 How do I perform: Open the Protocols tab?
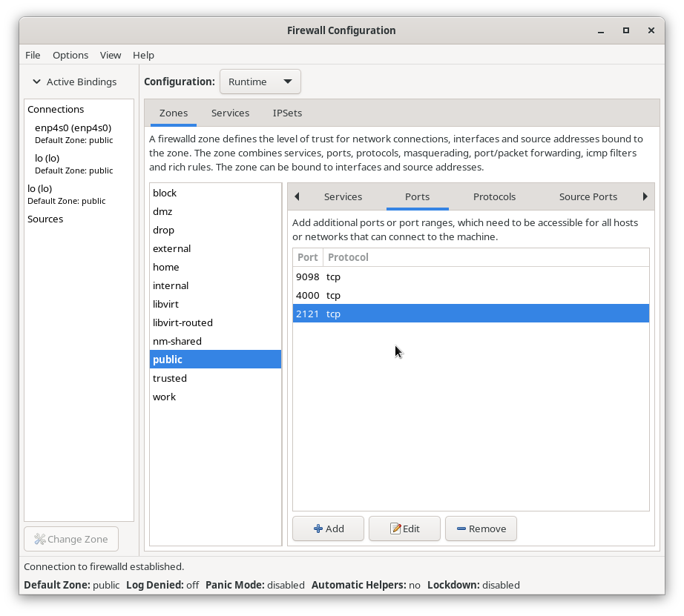point(494,197)
